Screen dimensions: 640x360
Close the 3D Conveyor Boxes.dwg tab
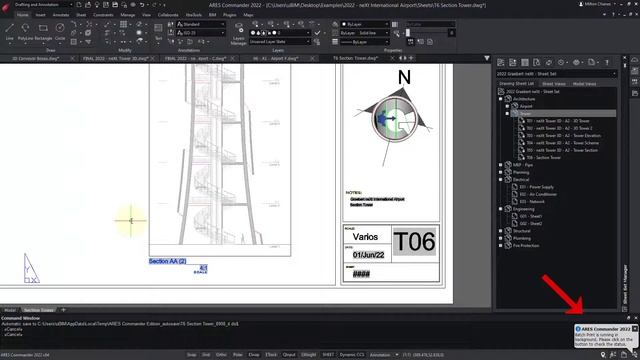(72, 58)
